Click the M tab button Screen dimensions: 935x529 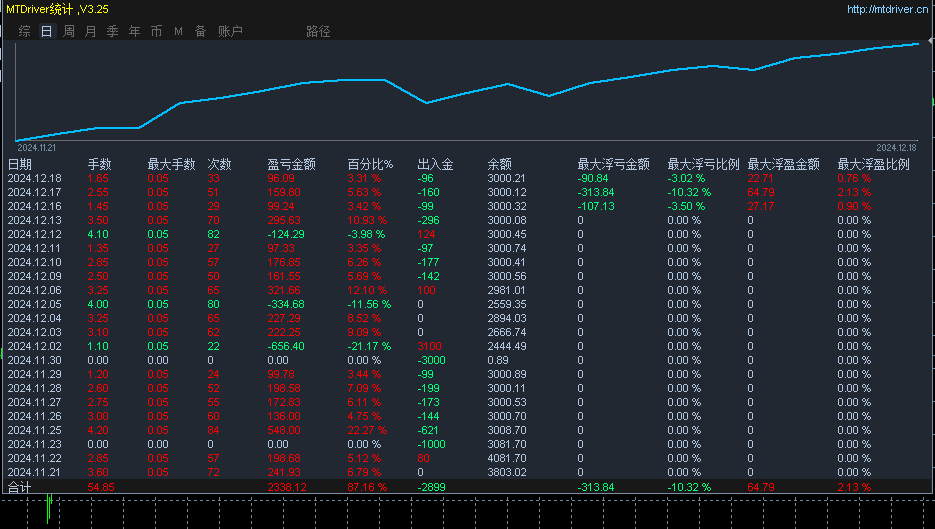(x=178, y=31)
